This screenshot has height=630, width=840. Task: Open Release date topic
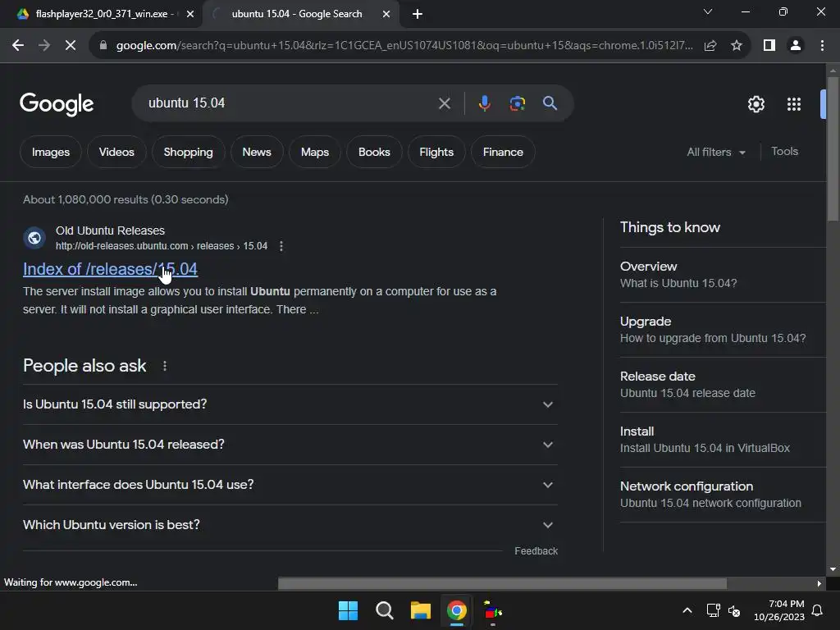point(723,385)
